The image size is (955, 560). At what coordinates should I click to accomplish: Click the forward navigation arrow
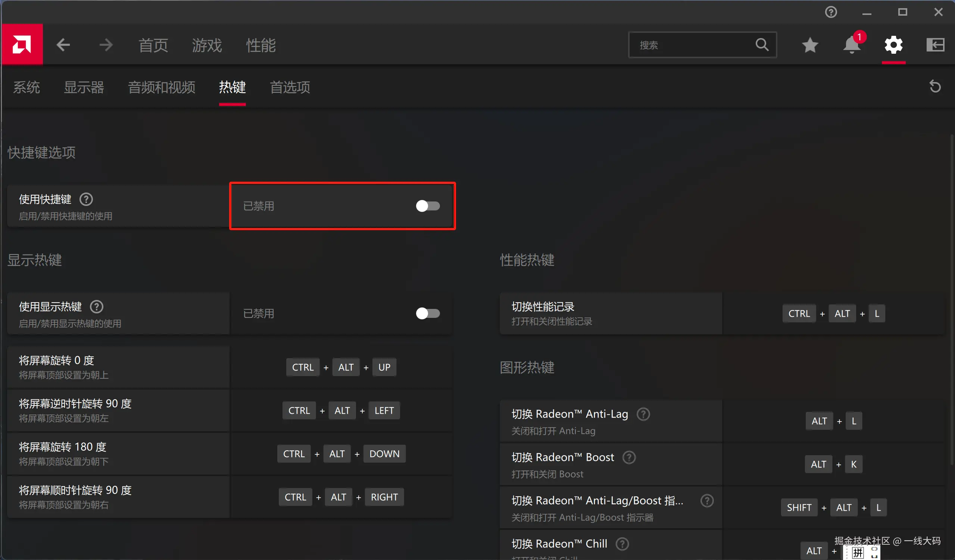tap(106, 45)
